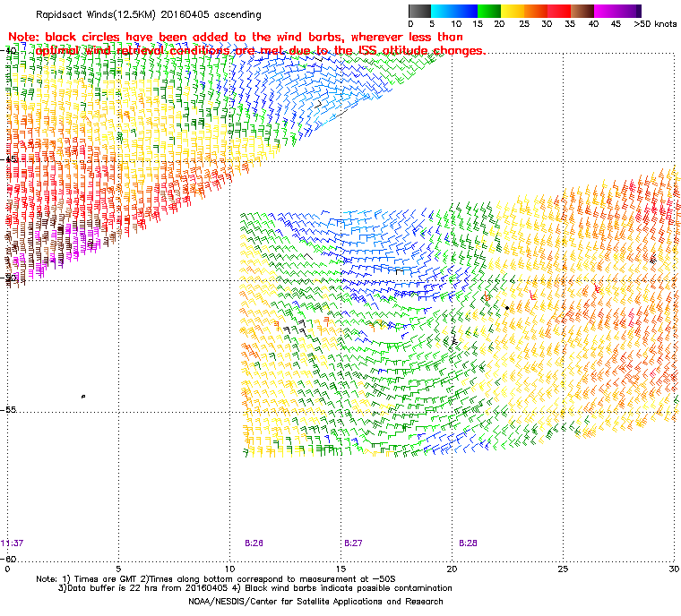681x616 pixels.
Task: Click the brown 35-40 knots color bar segment
Action: [x=582, y=11]
